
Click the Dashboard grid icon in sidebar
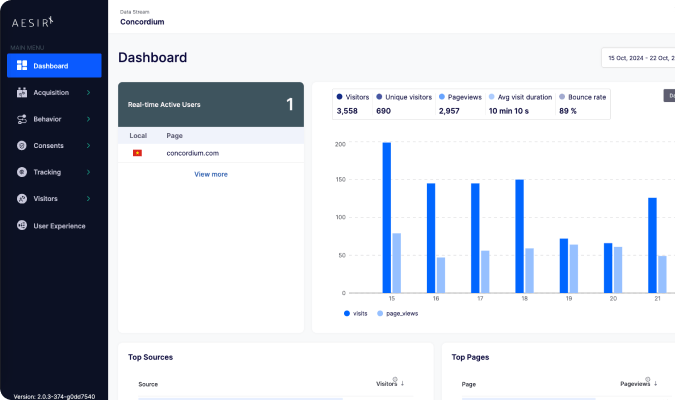click(22, 66)
